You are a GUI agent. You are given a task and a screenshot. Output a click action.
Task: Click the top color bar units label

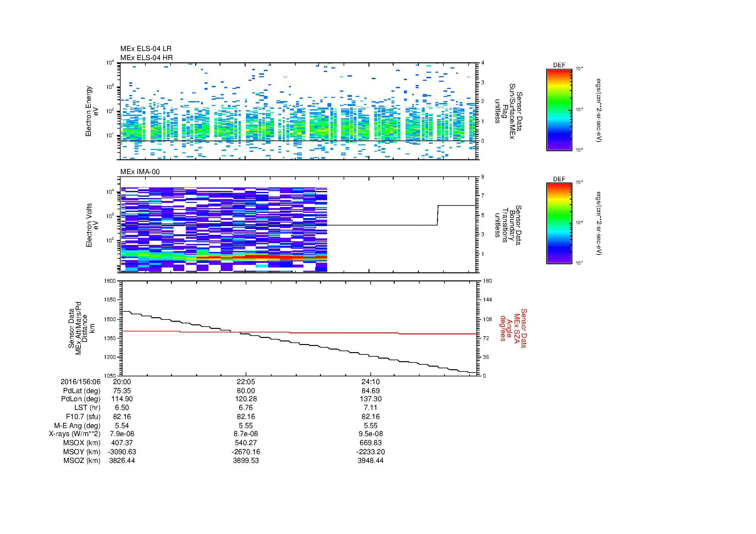(x=599, y=110)
